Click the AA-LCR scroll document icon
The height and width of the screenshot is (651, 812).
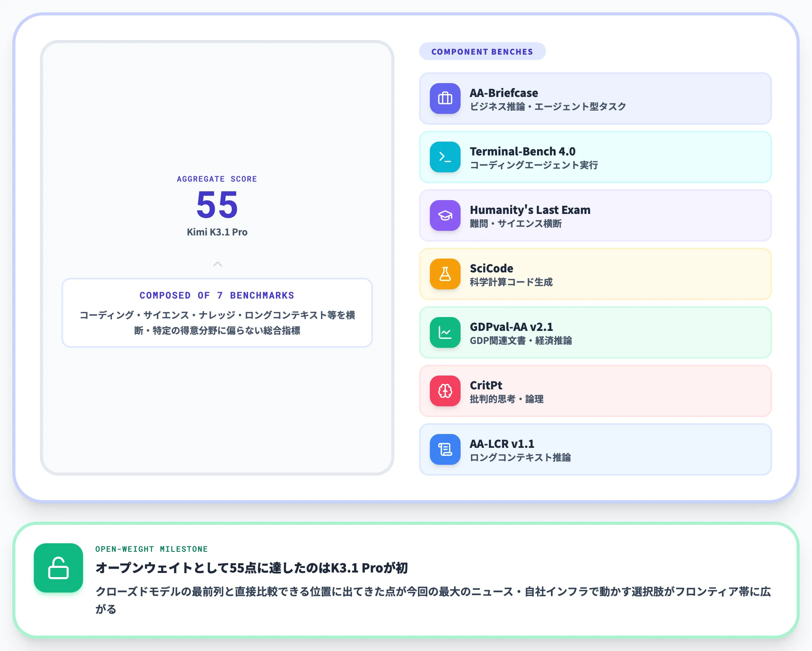(x=445, y=449)
